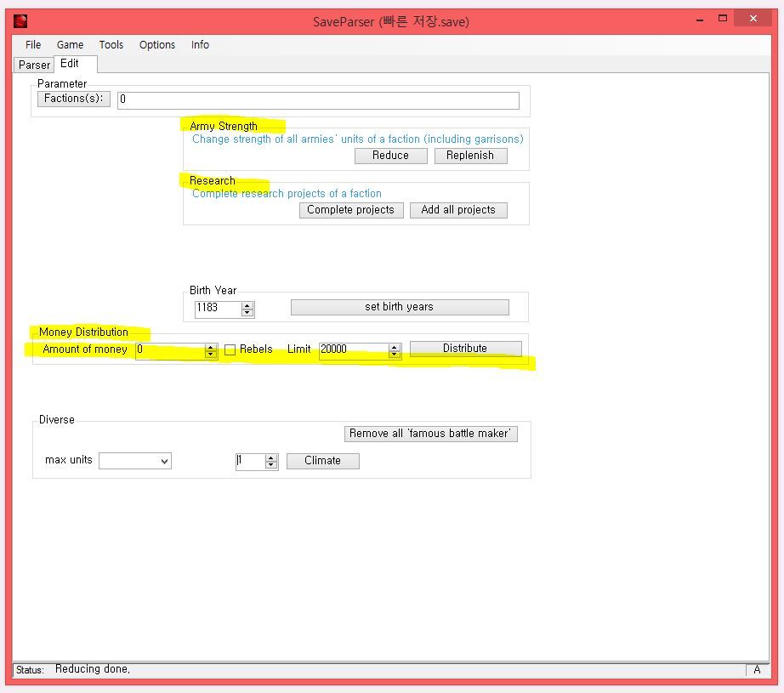Focus the Amount of money field
Screen dimensions: 784x693
170,350
